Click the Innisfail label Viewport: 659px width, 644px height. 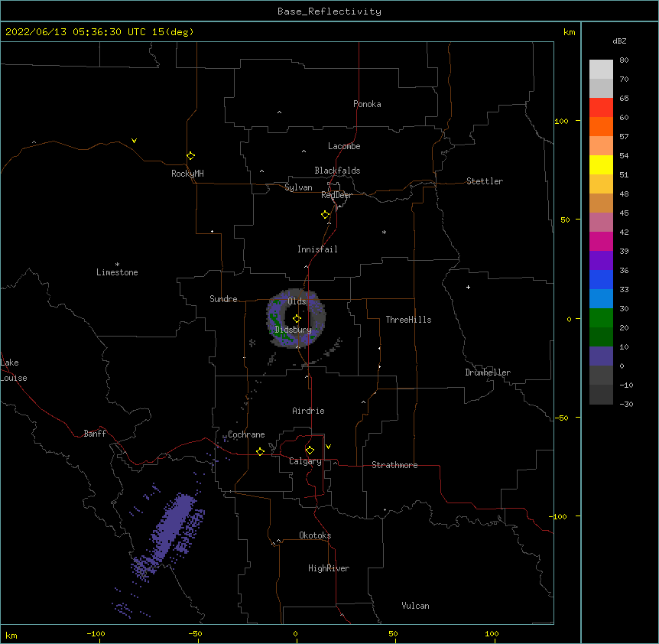(317, 249)
